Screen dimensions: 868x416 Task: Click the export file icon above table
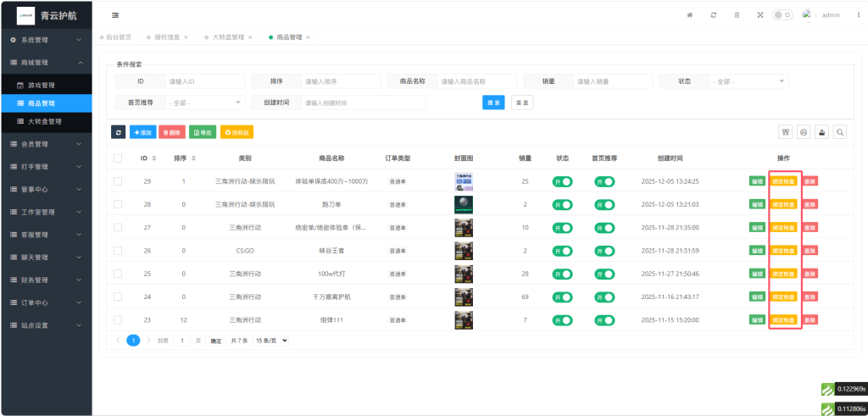tap(822, 132)
